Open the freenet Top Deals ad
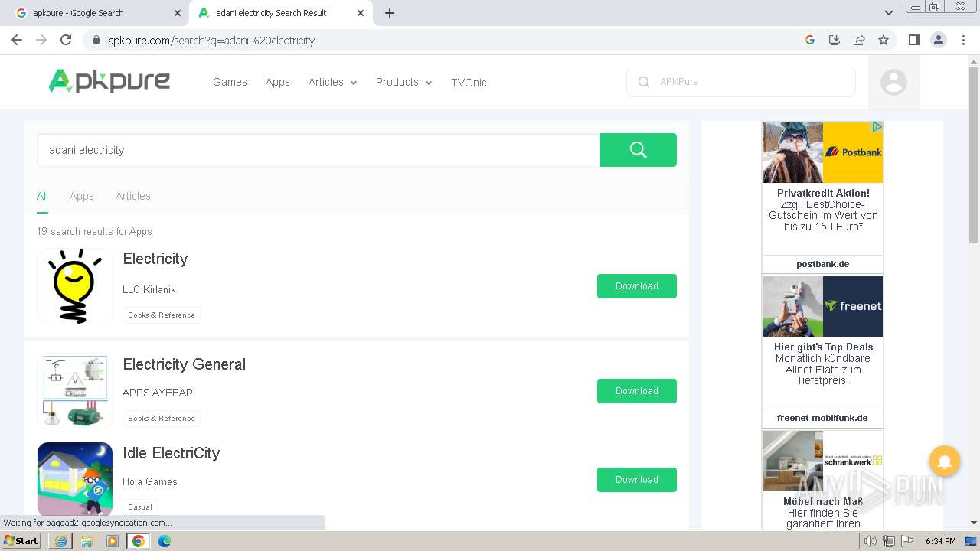 pyautogui.click(x=822, y=342)
